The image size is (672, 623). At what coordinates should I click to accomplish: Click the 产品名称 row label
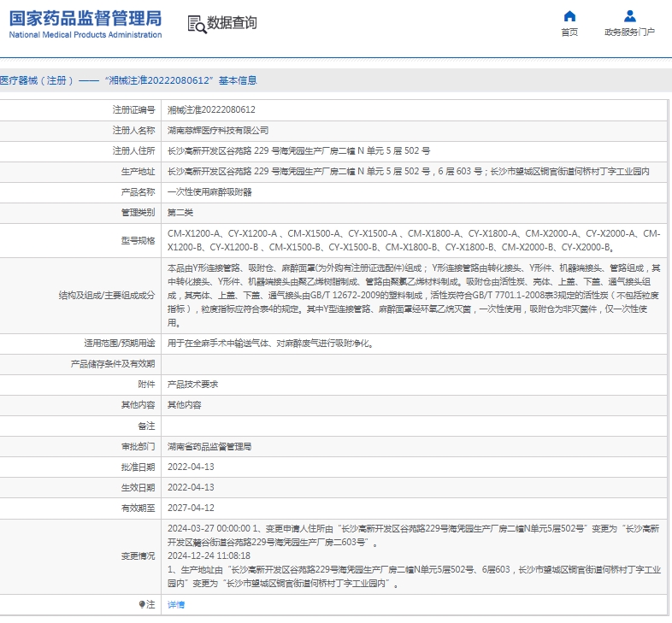coord(138,192)
